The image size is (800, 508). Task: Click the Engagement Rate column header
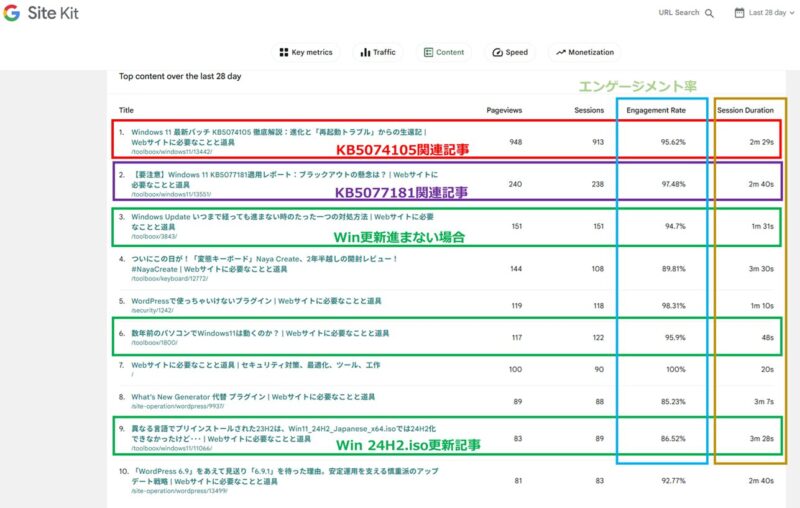tap(656, 110)
